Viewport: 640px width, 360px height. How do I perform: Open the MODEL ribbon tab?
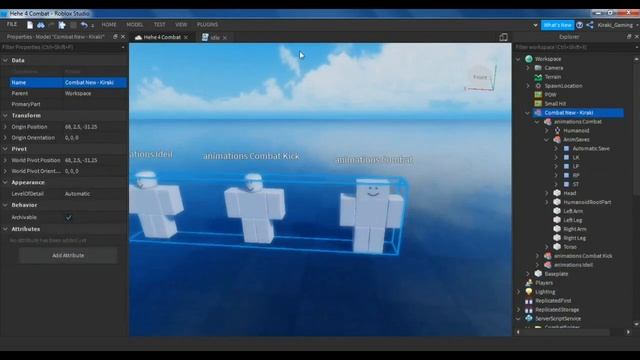(135, 24)
